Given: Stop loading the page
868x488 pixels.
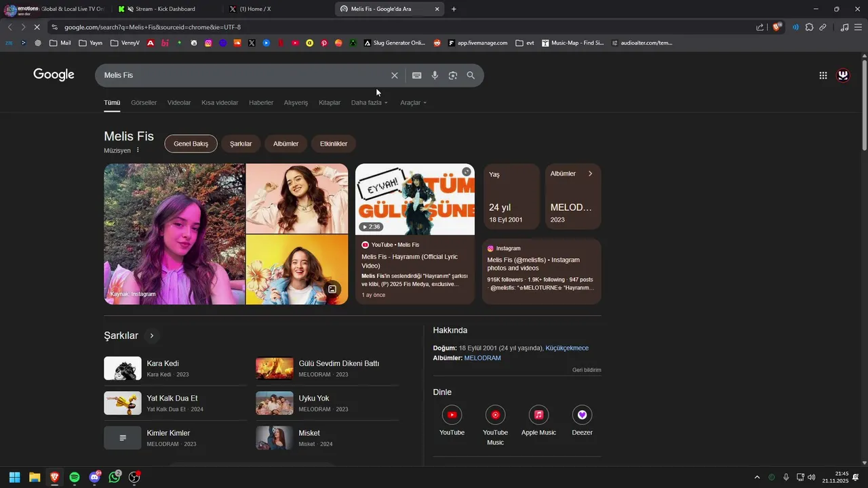Looking at the screenshot, I should (37, 27).
